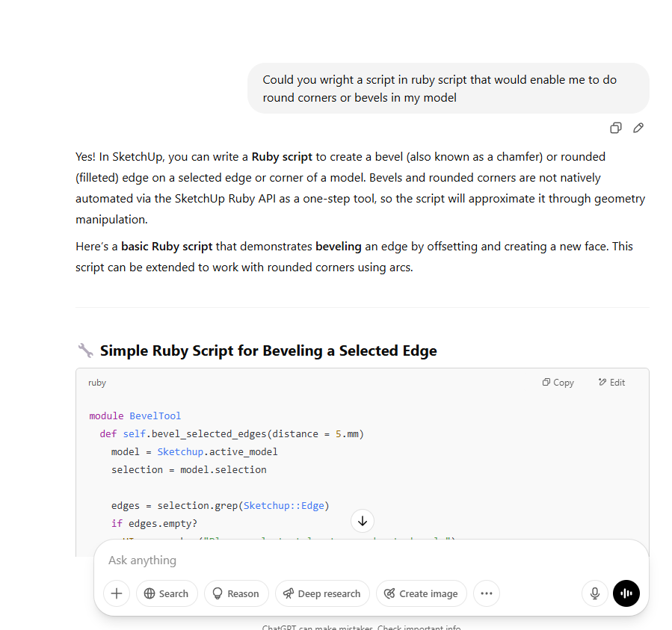Copy the Ruby code block
672x630 pixels.
click(558, 383)
